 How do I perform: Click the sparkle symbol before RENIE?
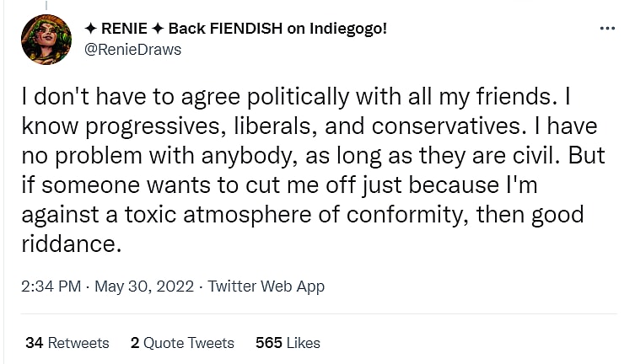click(90, 29)
